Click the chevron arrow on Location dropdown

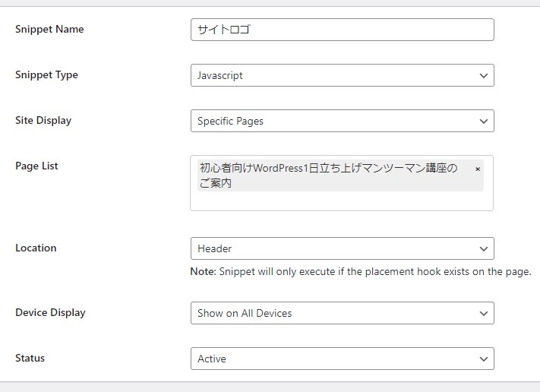click(x=484, y=248)
